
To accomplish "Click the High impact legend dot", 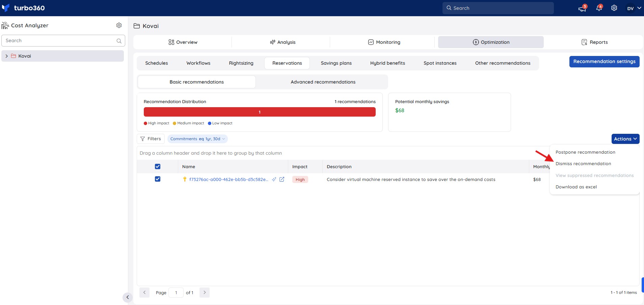I will tap(145, 123).
